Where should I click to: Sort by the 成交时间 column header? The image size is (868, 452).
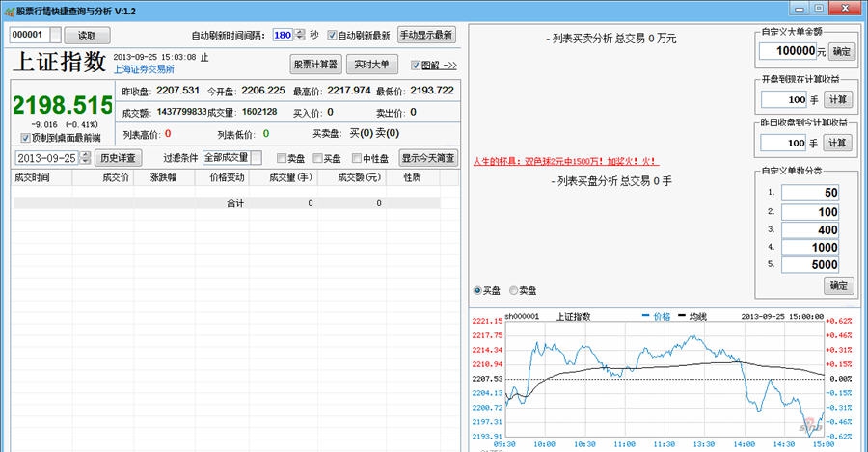(31, 178)
